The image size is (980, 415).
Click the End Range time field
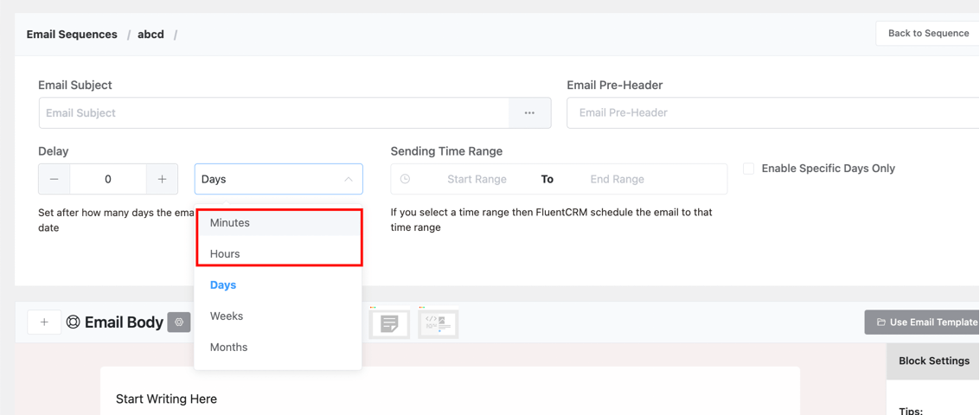point(617,179)
